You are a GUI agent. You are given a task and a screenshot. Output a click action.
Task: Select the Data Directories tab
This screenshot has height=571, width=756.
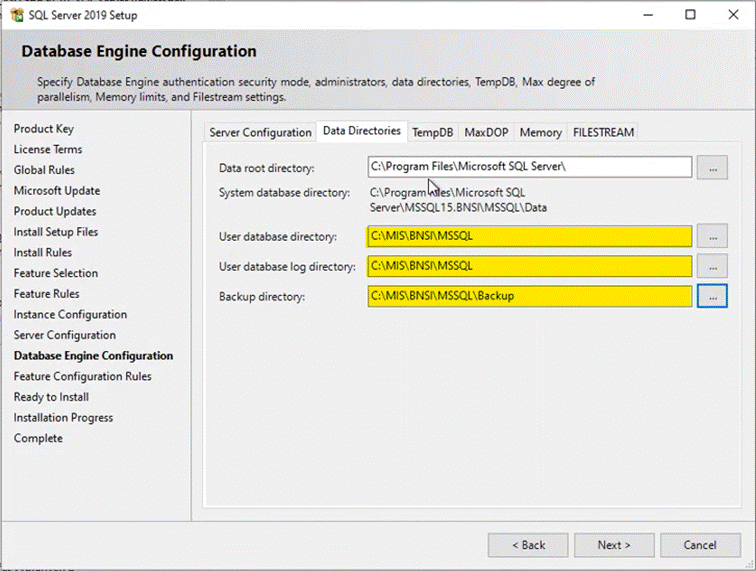click(x=362, y=131)
